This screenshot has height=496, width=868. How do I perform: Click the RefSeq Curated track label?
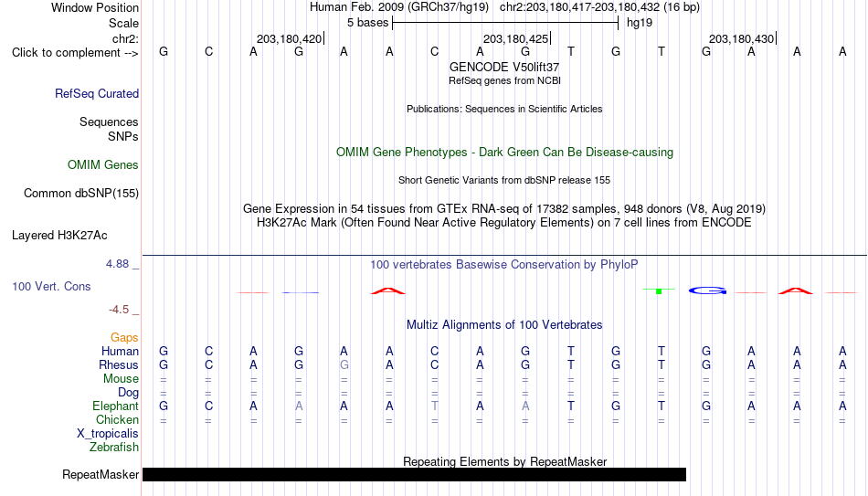[96, 93]
